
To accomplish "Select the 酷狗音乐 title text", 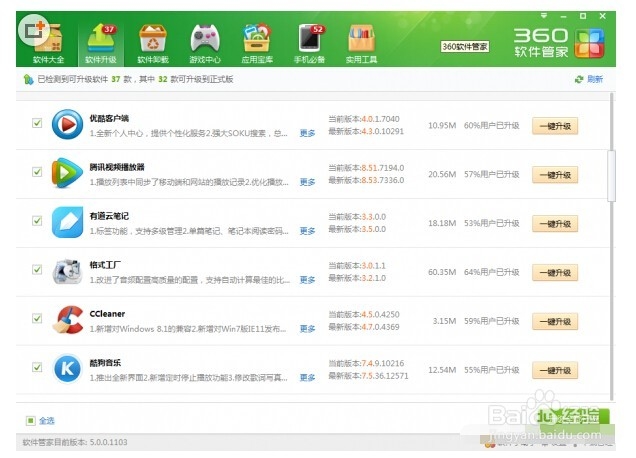I will [105, 363].
